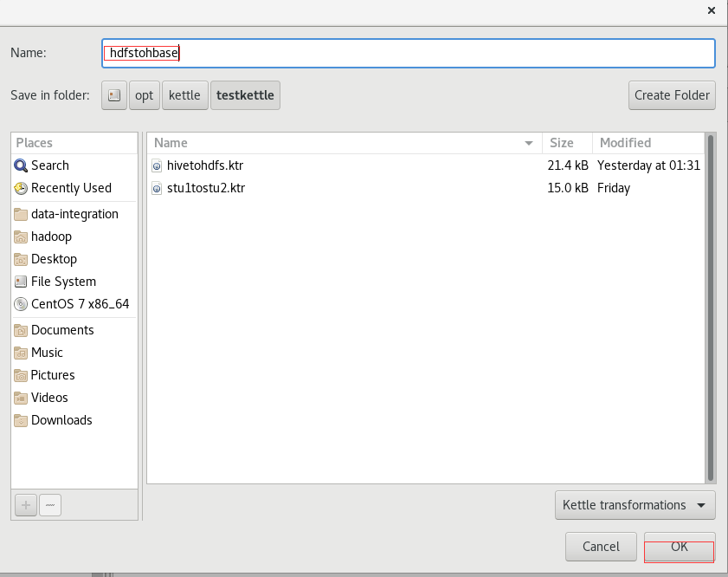Open the Kettle transformations file type dropdown

(x=635, y=505)
